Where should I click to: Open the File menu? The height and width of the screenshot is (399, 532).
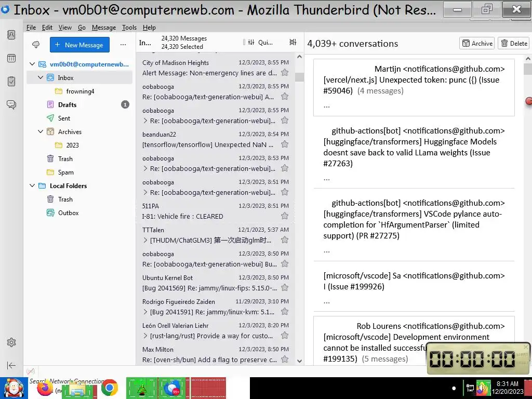(31, 28)
